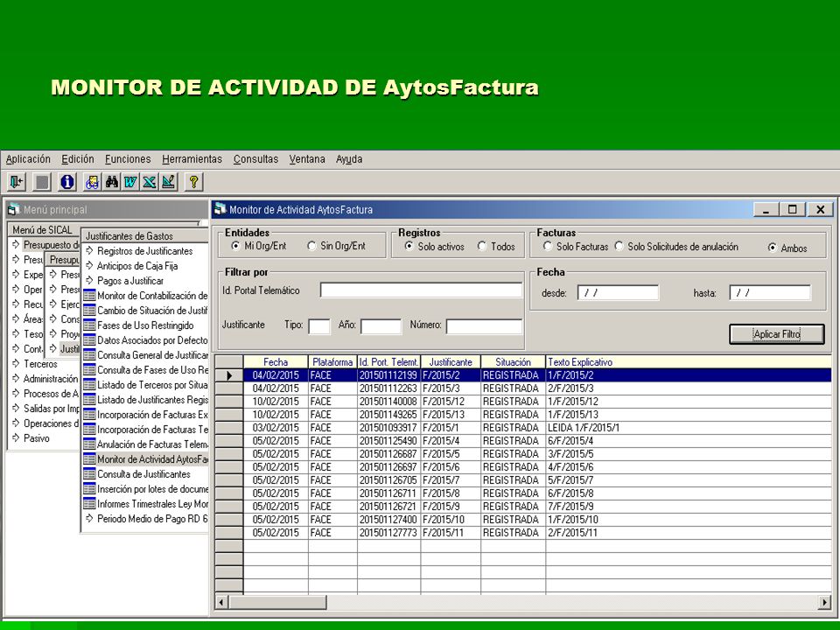Click the Consulta General de Justificantes form icon
Viewport: 840px width, 630px height.
point(89,354)
